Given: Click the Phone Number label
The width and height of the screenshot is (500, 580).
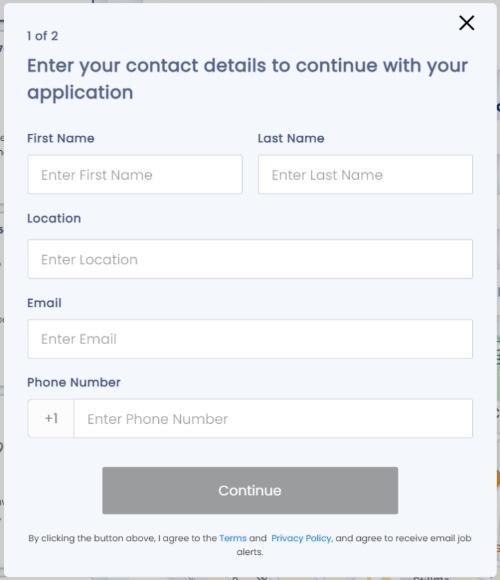Looking at the screenshot, I should (x=74, y=382).
